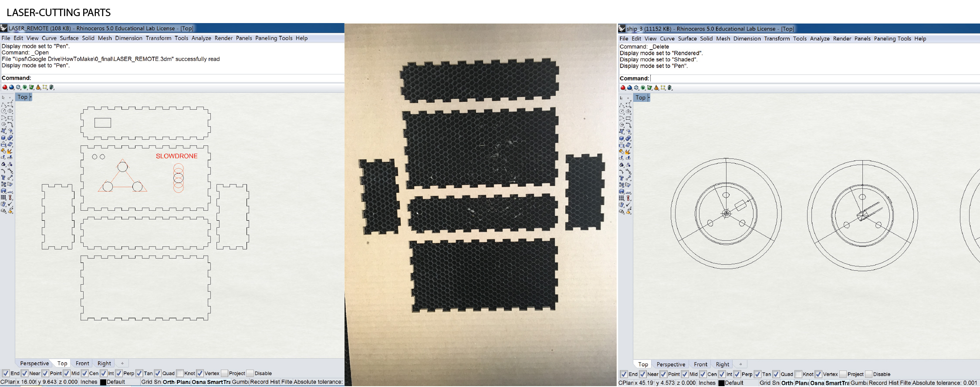Viewport: 980px width, 387px height.
Task: Click black Default layer color swatch in ship_3
Action: coord(721,383)
